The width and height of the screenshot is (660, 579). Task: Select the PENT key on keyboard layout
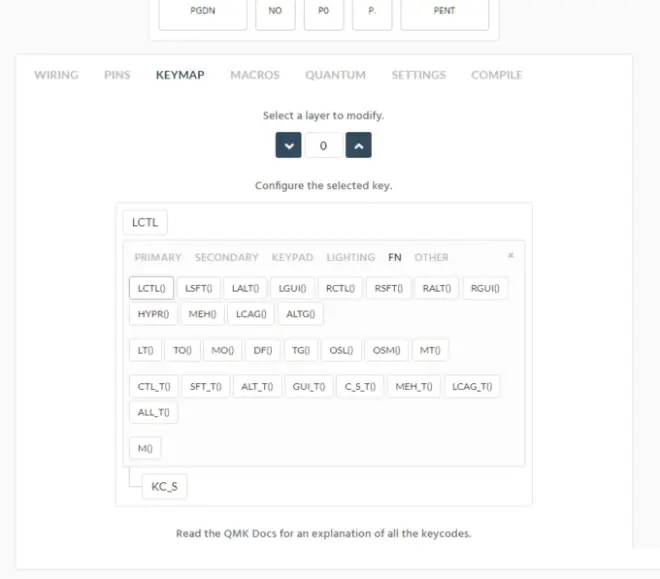[444, 13]
